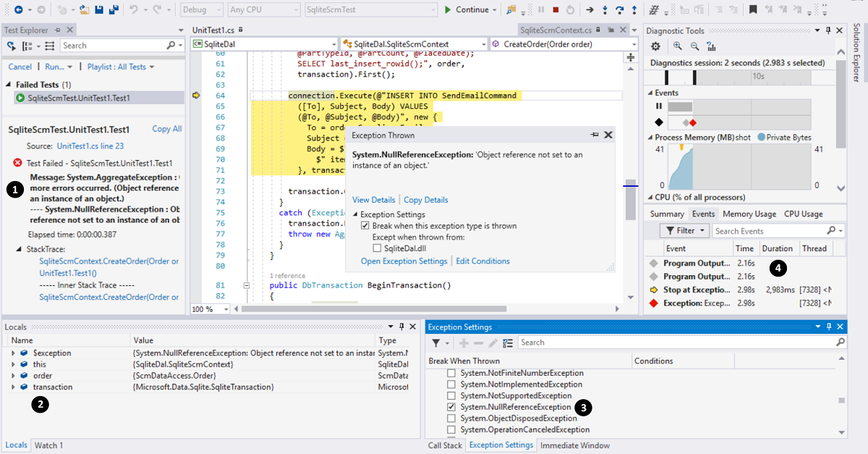
Task: Zoom in on the diagnostics timeline
Action: click(x=677, y=46)
